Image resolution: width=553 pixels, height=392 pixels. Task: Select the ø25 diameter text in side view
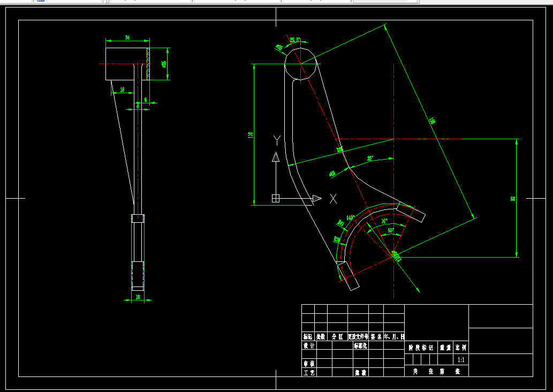pos(164,64)
